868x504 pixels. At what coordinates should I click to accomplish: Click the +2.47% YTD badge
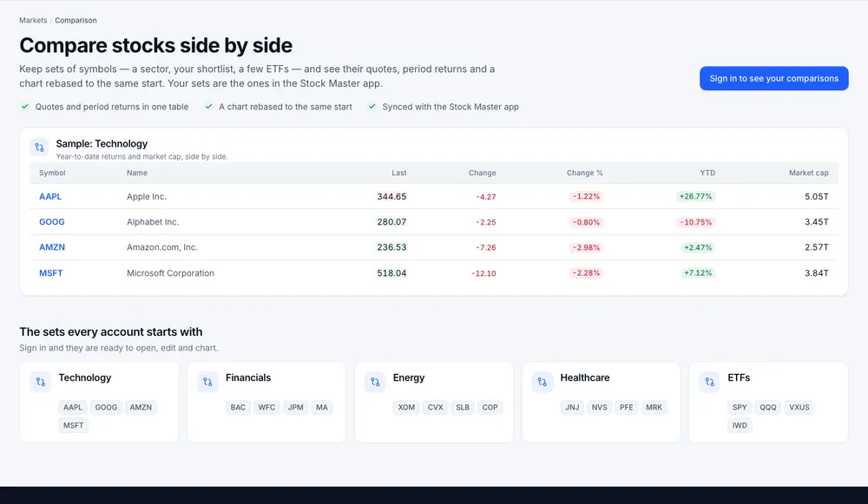click(x=698, y=247)
